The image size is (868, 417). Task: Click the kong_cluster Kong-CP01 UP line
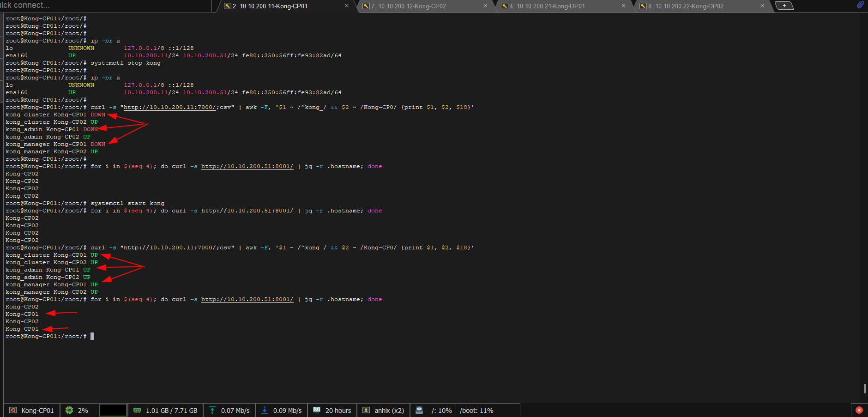[52, 255]
